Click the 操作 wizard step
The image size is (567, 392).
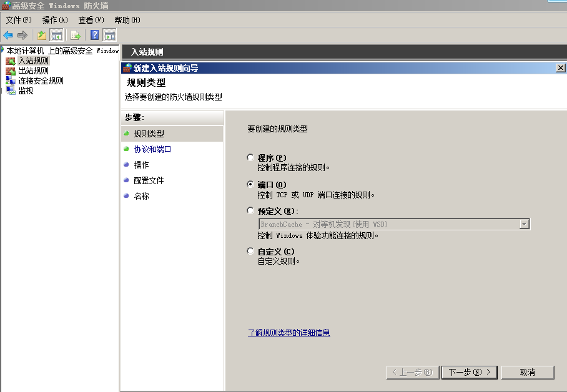[141, 165]
